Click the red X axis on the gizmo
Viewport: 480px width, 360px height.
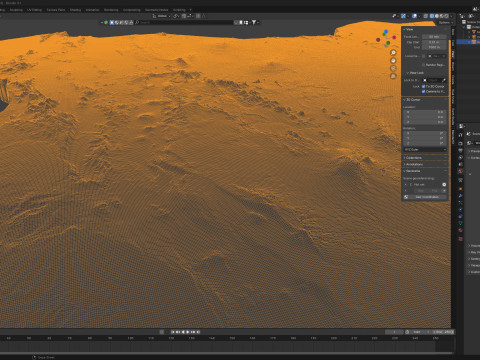394,37
